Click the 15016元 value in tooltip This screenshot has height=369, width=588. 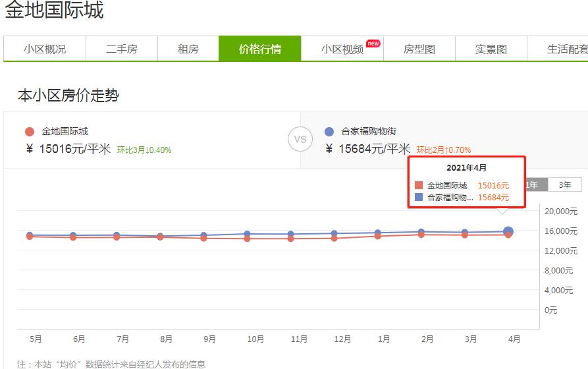pyautogui.click(x=493, y=185)
